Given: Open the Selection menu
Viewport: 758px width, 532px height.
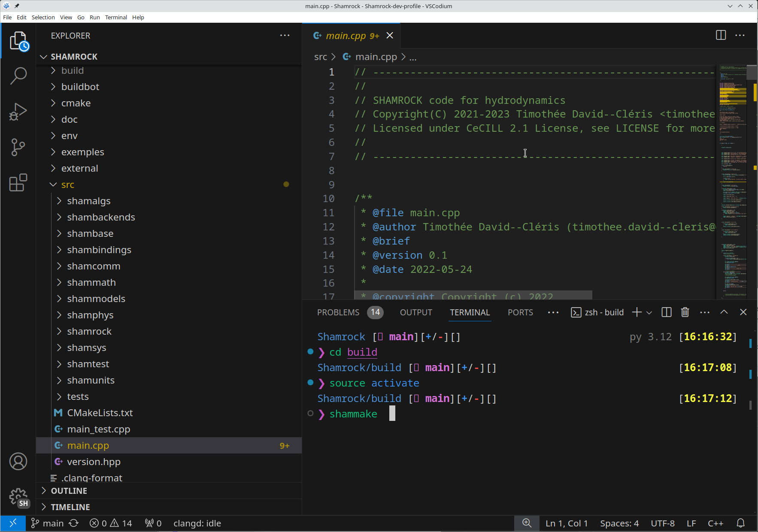Looking at the screenshot, I should coord(43,17).
